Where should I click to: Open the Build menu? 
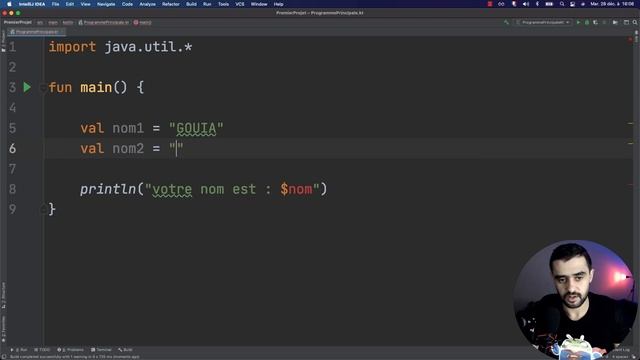coord(191,4)
